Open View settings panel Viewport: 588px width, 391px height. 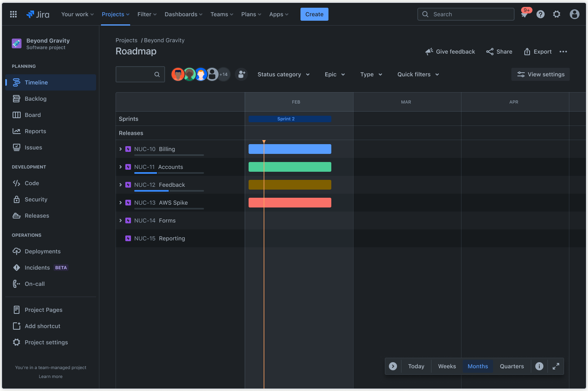(x=540, y=74)
